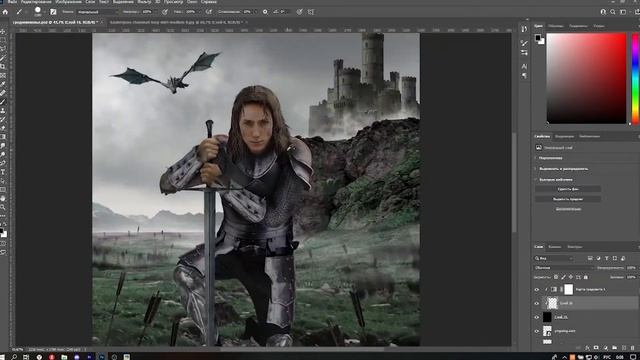Switch to the Каналы tab
Image resolution: width=640 pixels, height=360 pixels.
pos(554,247)
